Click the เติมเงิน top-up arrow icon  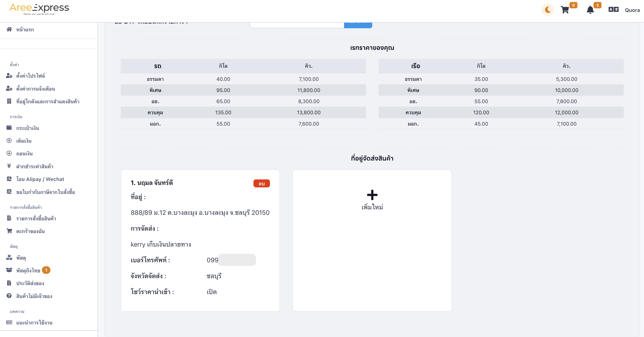pyautogui.click(x=9, y=140)
